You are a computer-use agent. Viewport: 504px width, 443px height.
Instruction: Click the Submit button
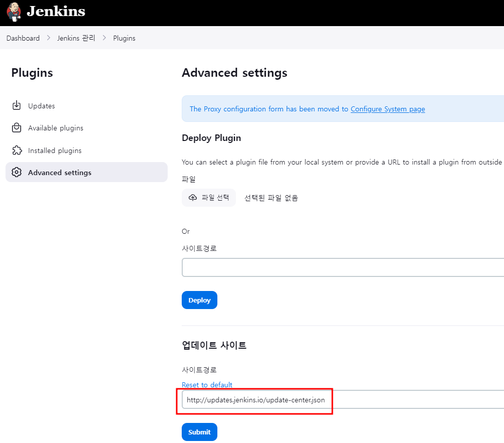199,432
